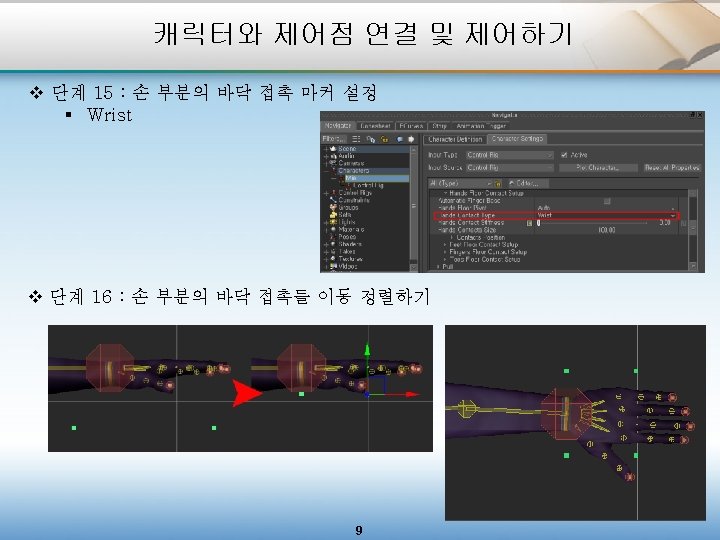Image resolution: width=720 pixels, height=540 pixels.
Task: Switch to the Story tab
Action: (x=439, y=126)
